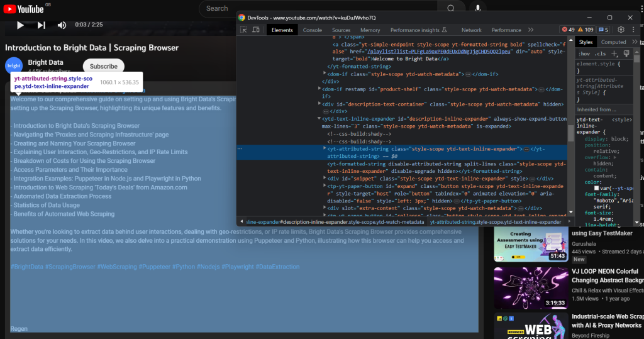644x339 pixels.
Task: Click the color swatch in Styles pane
Action: coord(597,189)
